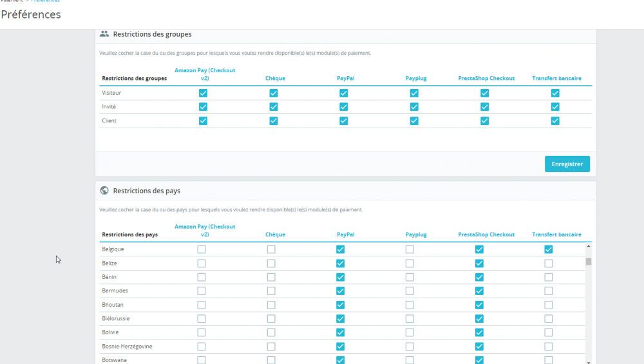Viewport: 644px width, 364px height.
Task: Disable PrestaShop Checkout for Bermudes
Action: [x=479, y=291]
